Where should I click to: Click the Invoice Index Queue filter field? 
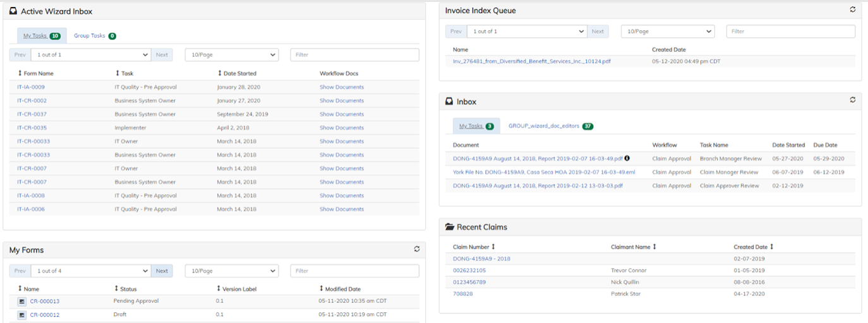790,32
